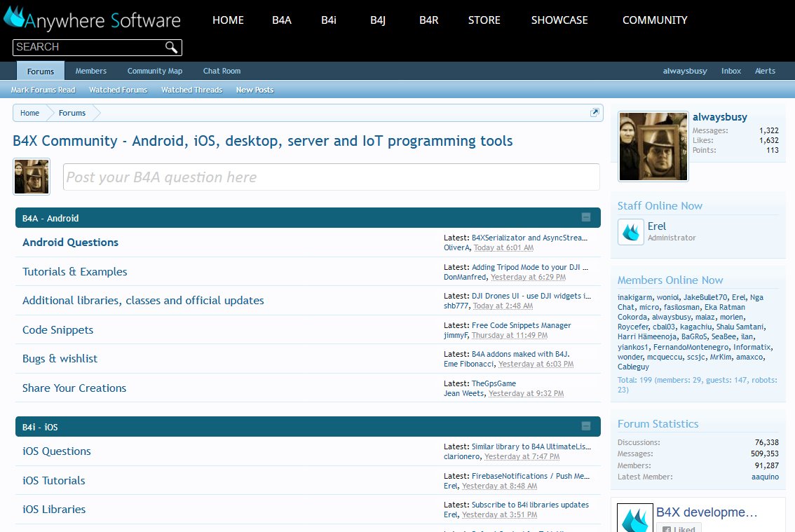Open the B4J menu item
Screen dimensions: 795x532
378,20
